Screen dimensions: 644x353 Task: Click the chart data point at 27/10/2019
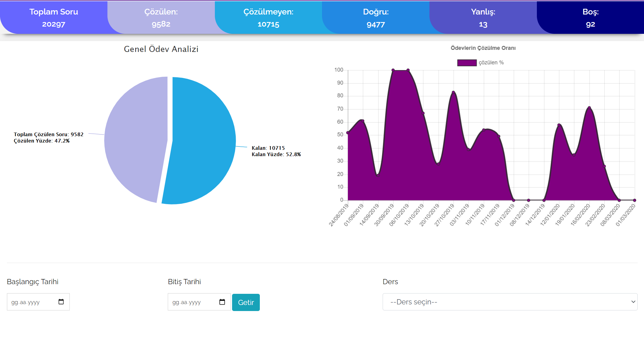[453, 92]
